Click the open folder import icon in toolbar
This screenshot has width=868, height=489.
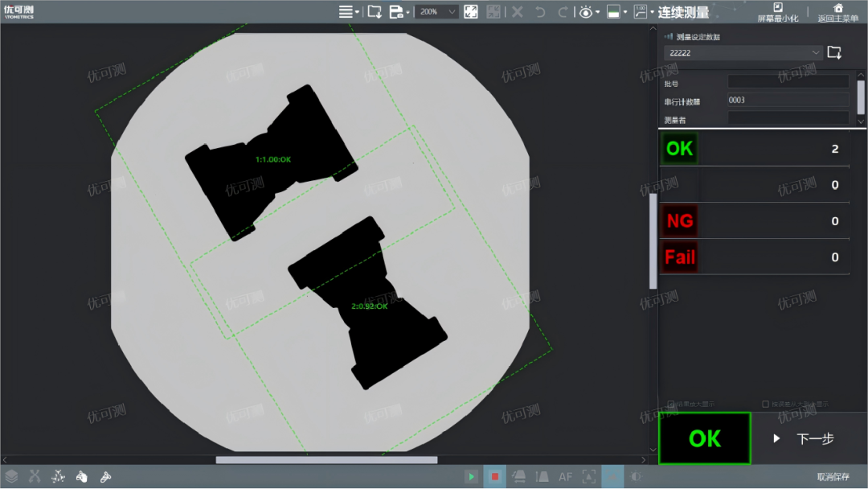pos(374,11)
